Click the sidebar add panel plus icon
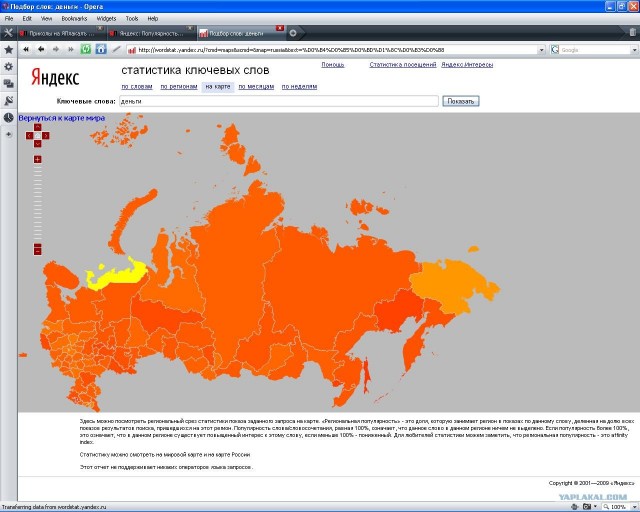Viewport: 640px width, 512px height. 8,134
